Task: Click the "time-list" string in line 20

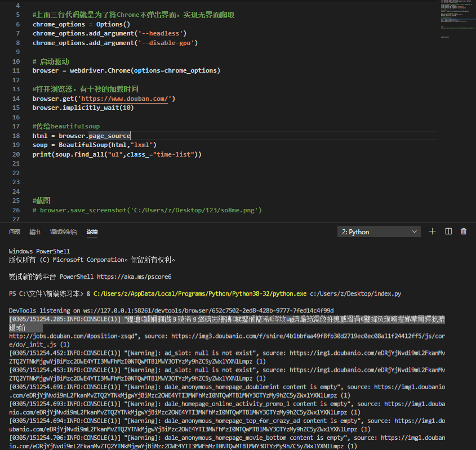Action: [174, 154]
